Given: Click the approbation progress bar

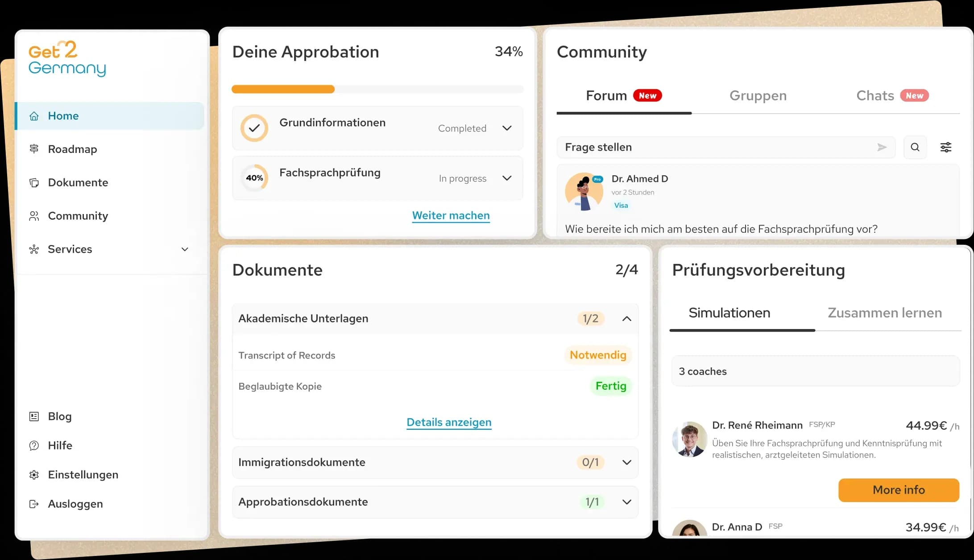Looking at the screenshot, I should click(377, 89).
